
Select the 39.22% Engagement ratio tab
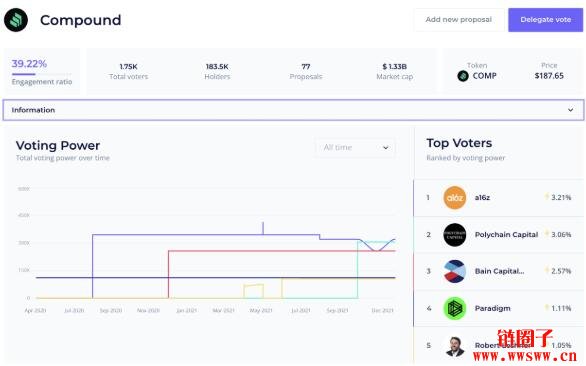[x=41, y=71]
